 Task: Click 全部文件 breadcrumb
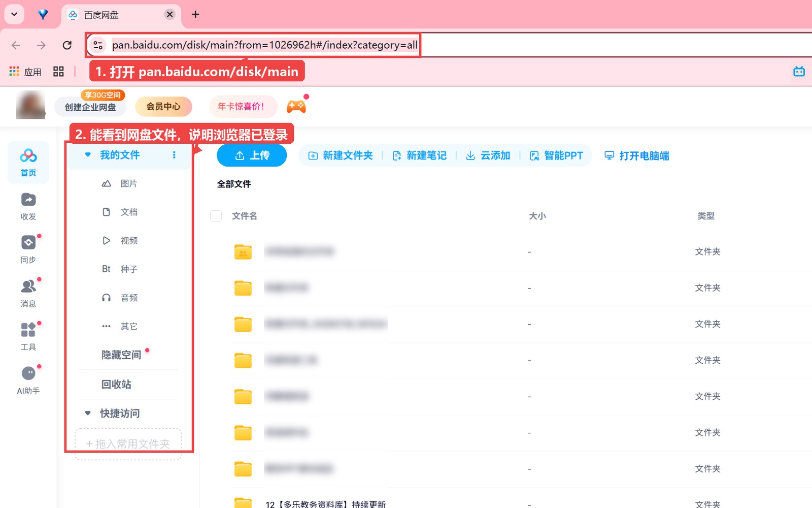234,184
